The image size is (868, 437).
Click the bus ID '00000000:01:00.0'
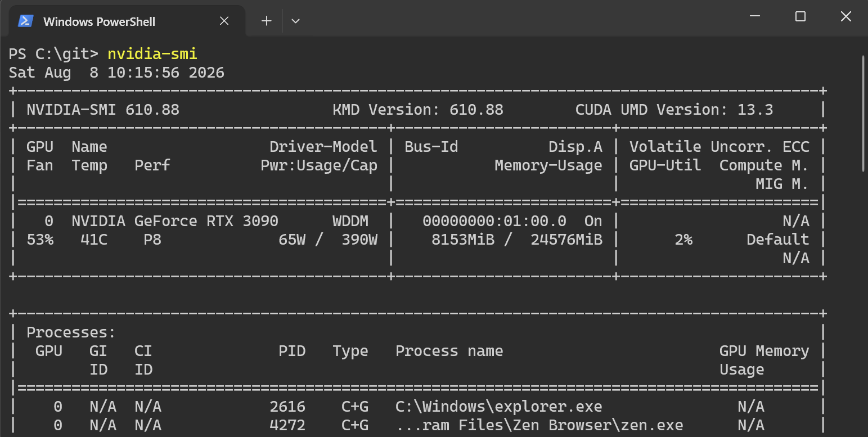(x=494, y=221)
